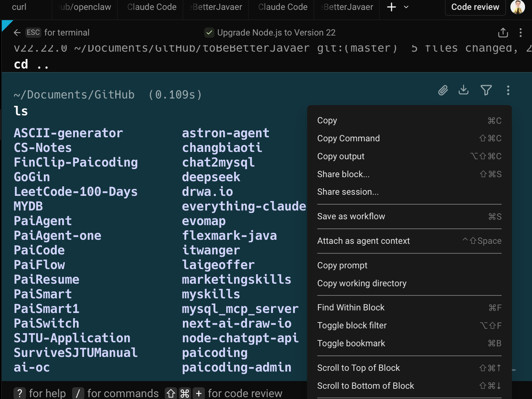Click the download icon in block header

point(464,90)
